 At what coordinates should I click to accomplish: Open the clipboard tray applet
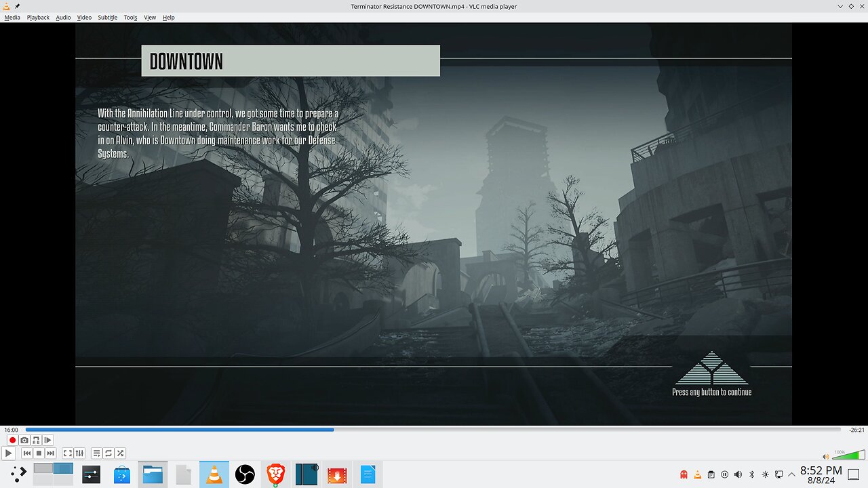711,474
